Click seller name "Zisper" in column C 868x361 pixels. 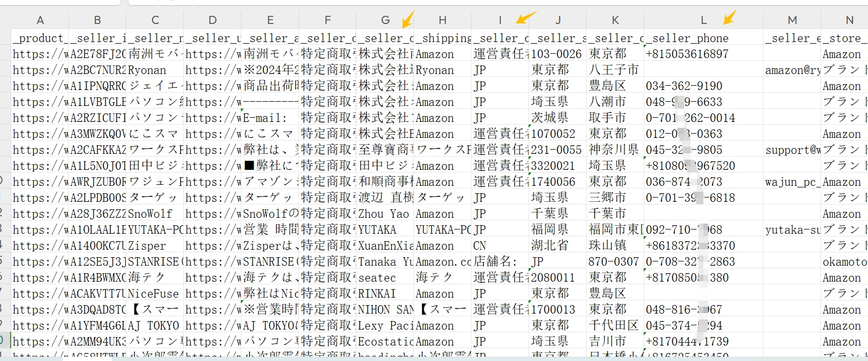point(155,245)
